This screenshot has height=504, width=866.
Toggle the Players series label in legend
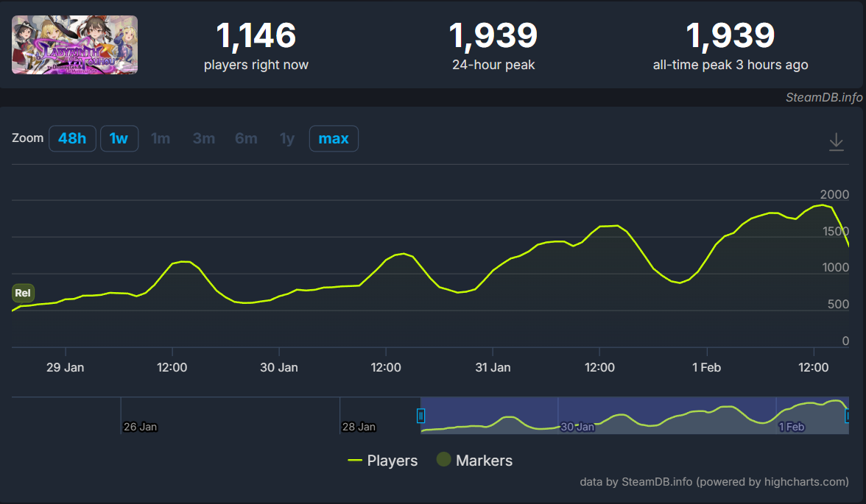click(392, 461)
